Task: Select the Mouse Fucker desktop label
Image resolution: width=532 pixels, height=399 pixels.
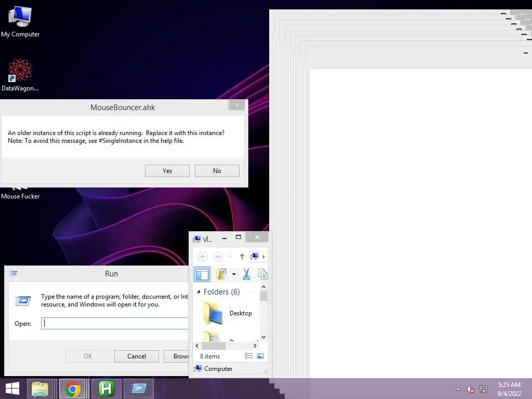Action: click(x=20, y=196)
